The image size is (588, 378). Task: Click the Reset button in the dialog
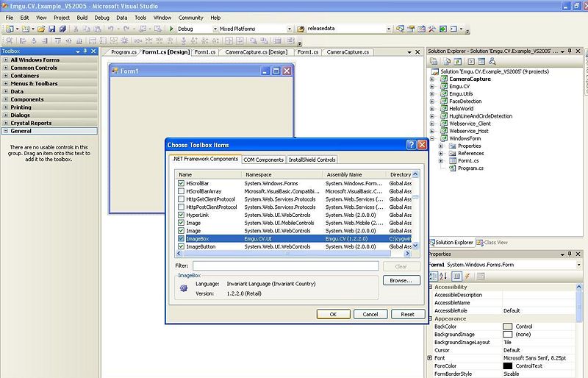click(408, 314)
